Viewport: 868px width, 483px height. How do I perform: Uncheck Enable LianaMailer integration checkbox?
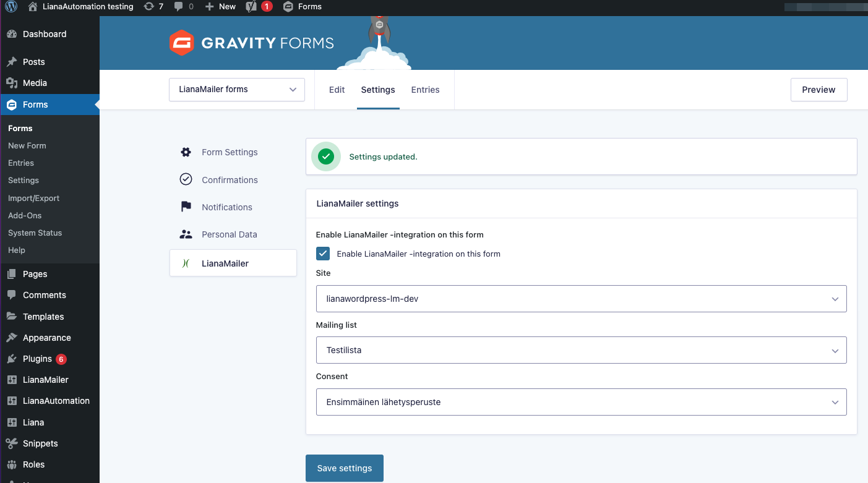[x=323, y=254]
